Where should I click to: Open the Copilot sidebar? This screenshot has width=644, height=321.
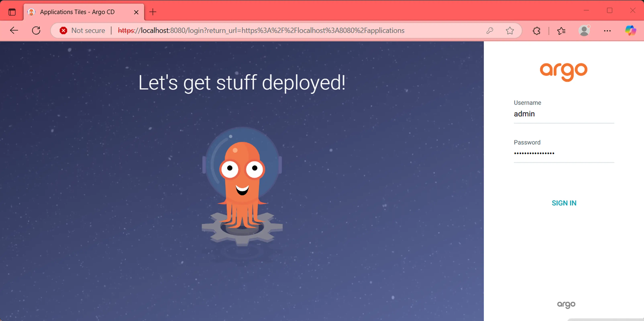tap(631, 30)
